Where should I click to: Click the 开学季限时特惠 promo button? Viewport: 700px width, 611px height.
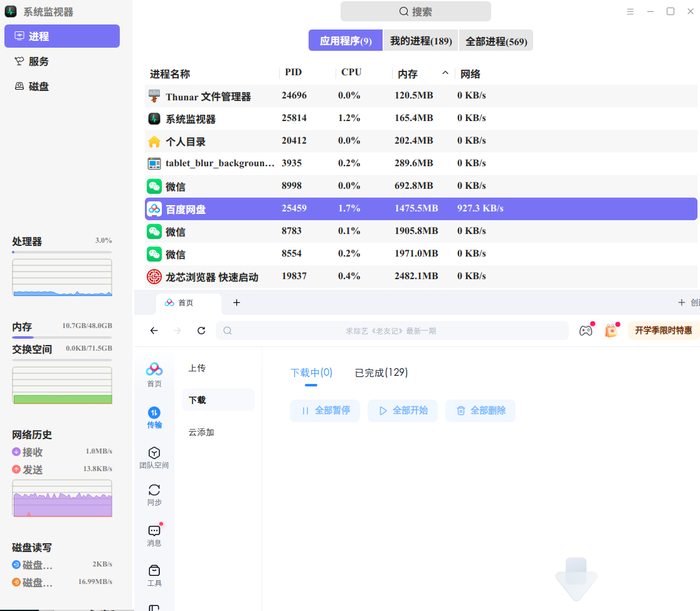[664, 331]
